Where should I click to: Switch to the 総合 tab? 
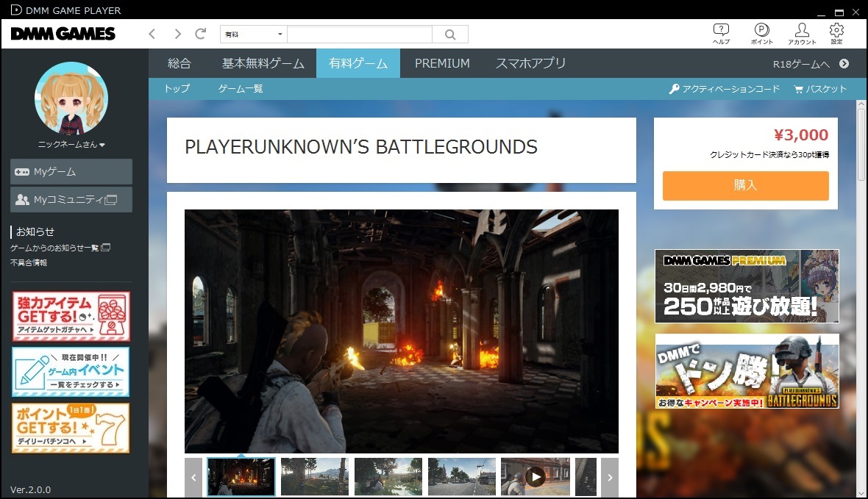coord(179,63)
